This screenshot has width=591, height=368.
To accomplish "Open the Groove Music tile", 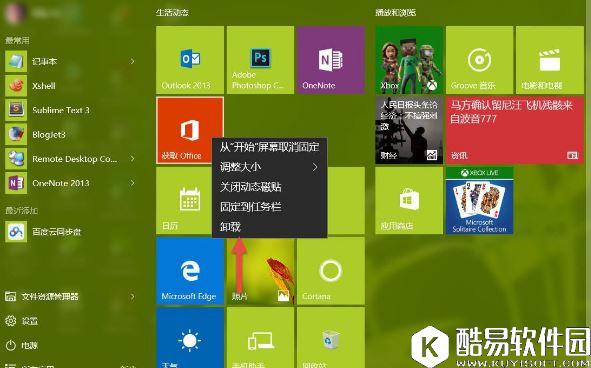I will [x=479, y=60].
